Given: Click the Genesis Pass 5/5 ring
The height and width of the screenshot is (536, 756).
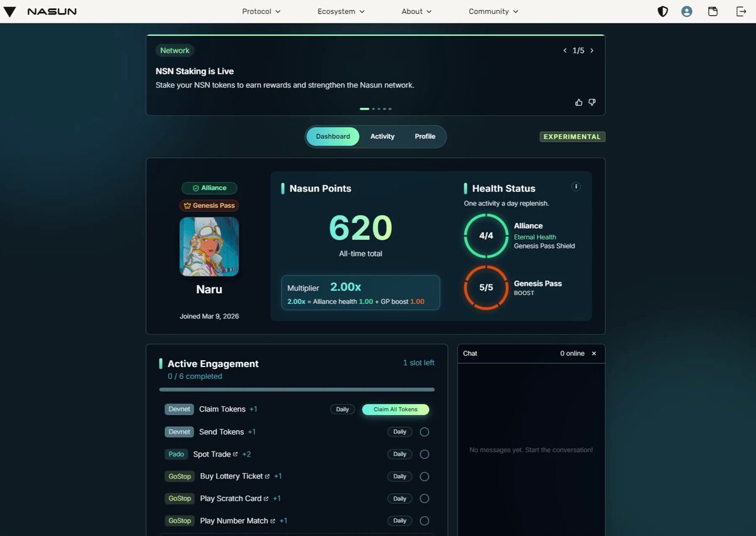Looking at the screenshot, I should (486, 288).
